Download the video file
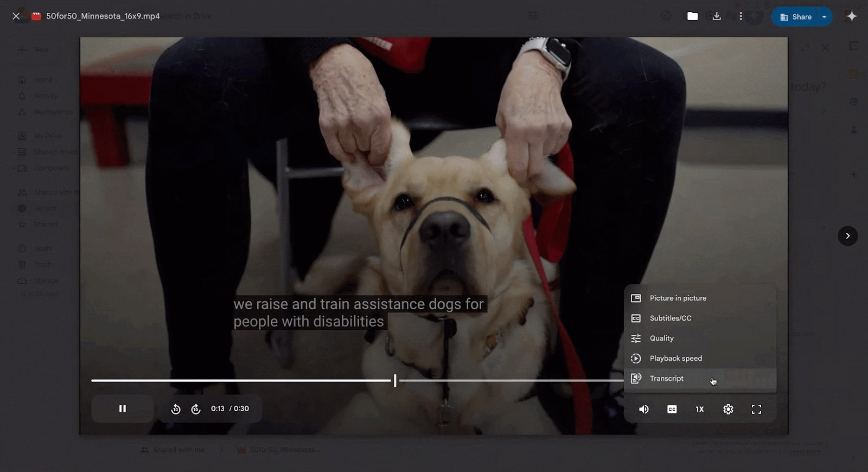Screen dimensions: 868x472 (717, 16)
